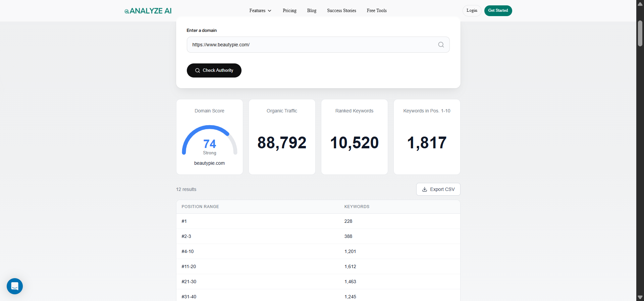Click the keyword count 388

point(348,236)
